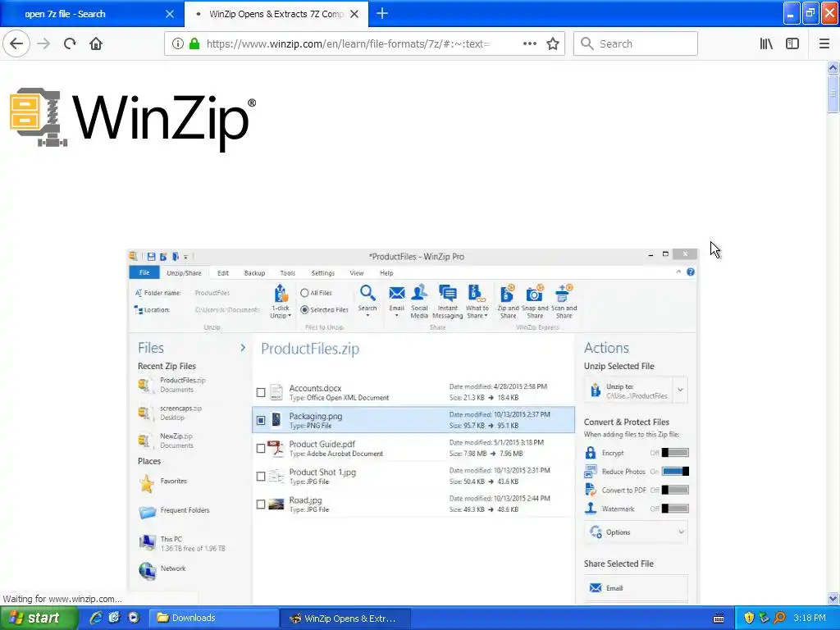Switch to the 'open 7z file - Search' tab
The image size is (840, 630).
(92, 14)
